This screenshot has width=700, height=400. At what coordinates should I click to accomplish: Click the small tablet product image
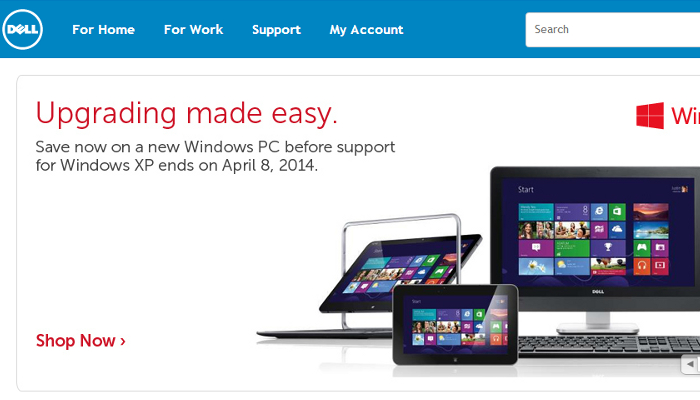point(455,325)
